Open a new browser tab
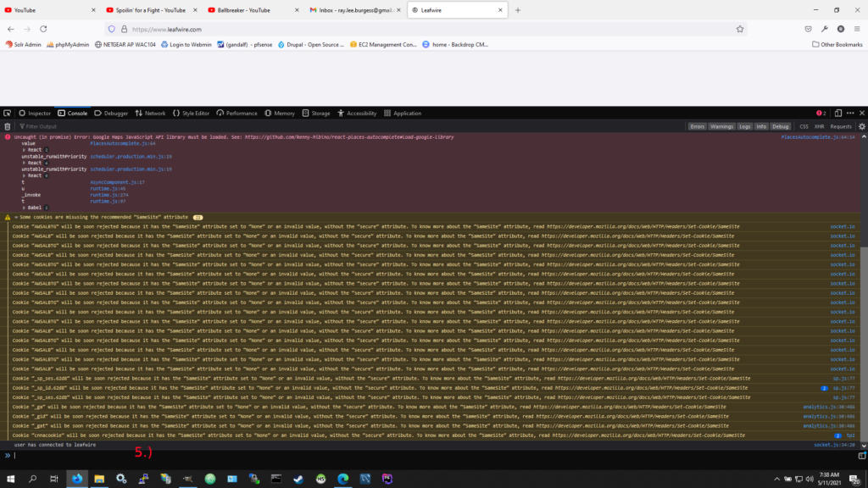868x488 pixels. click(518, 10)
